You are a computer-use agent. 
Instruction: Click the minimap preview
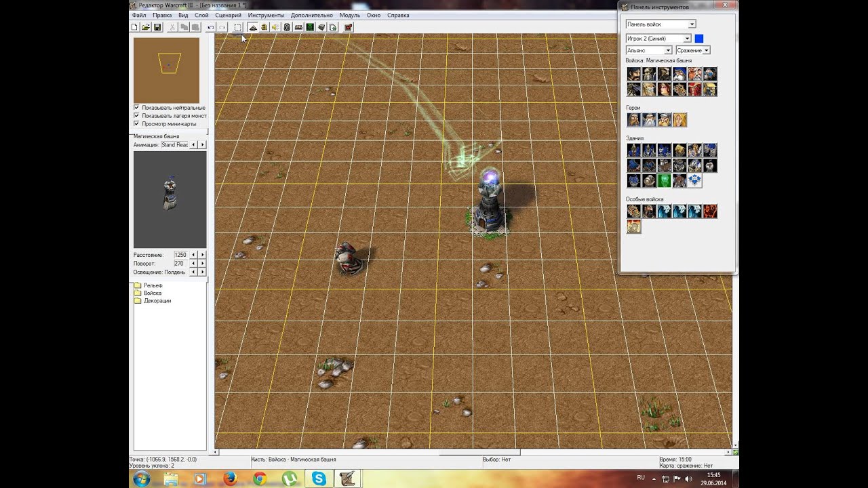166,70
